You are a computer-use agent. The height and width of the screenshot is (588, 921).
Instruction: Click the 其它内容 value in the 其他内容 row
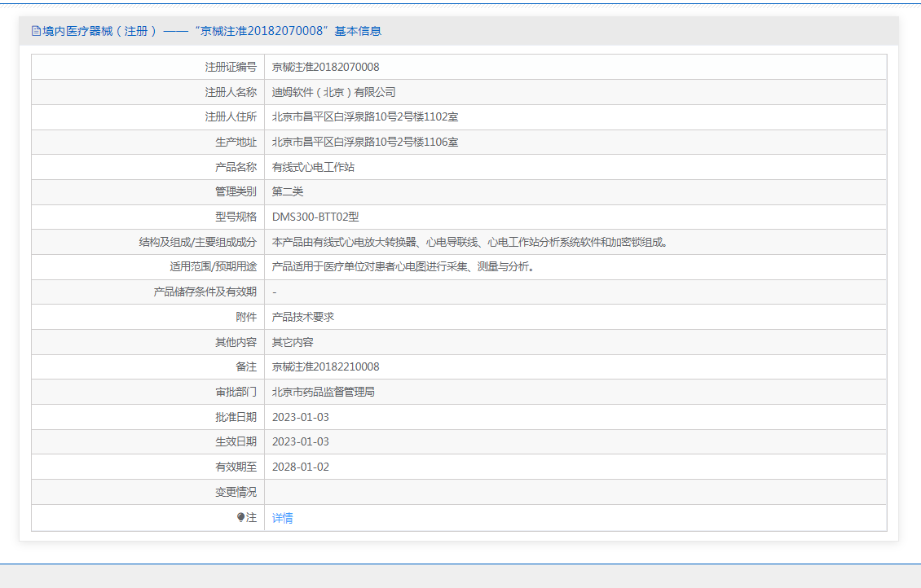coord(293,342)
